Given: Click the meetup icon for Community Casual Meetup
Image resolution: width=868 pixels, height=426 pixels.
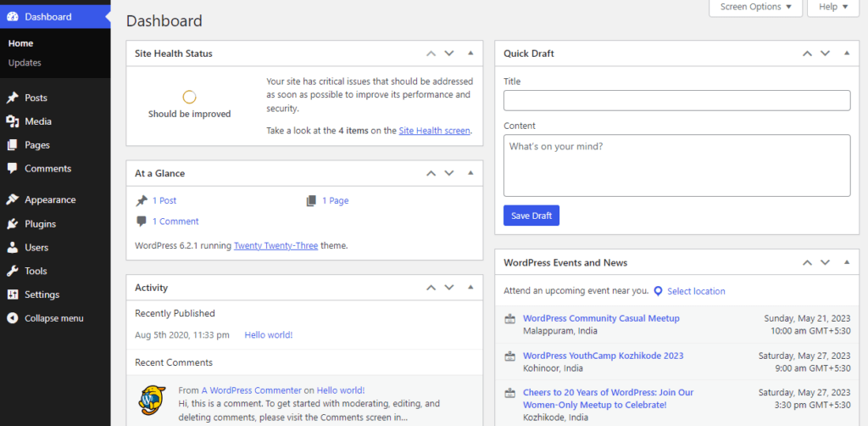Looking at the screenshot, I should click(x=509, y=319).
